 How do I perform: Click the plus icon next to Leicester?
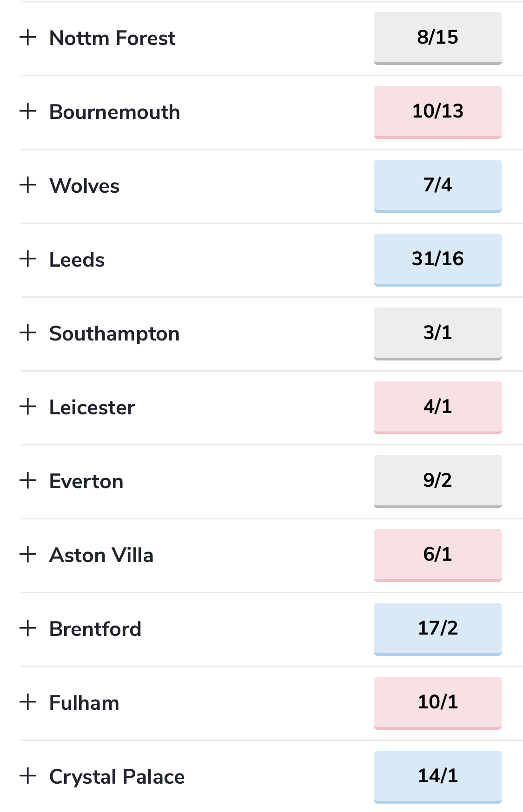(28, 407)
